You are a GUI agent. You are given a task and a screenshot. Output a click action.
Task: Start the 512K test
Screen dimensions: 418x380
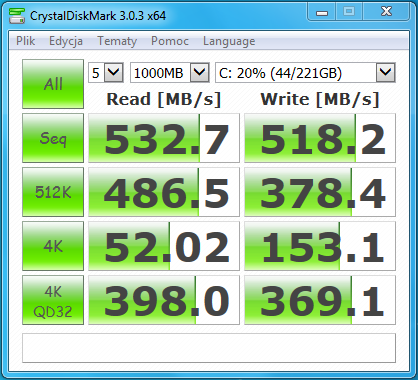pyautogui.click(x=53, y=192)
